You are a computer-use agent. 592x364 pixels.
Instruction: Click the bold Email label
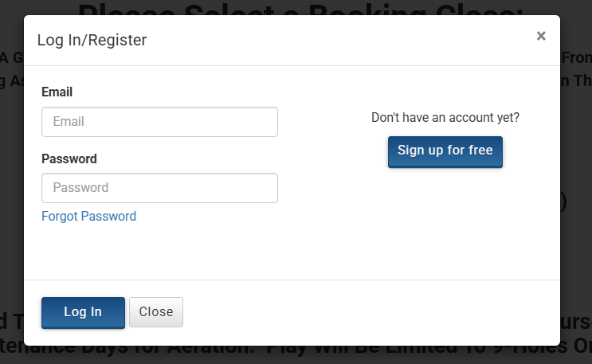coord(57,92)
